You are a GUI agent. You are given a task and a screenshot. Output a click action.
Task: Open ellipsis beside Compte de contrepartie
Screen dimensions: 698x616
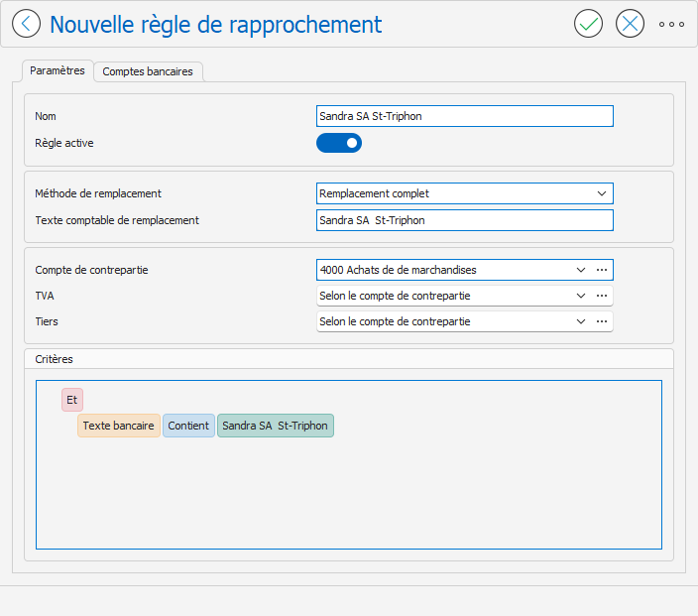coord(602,270)
